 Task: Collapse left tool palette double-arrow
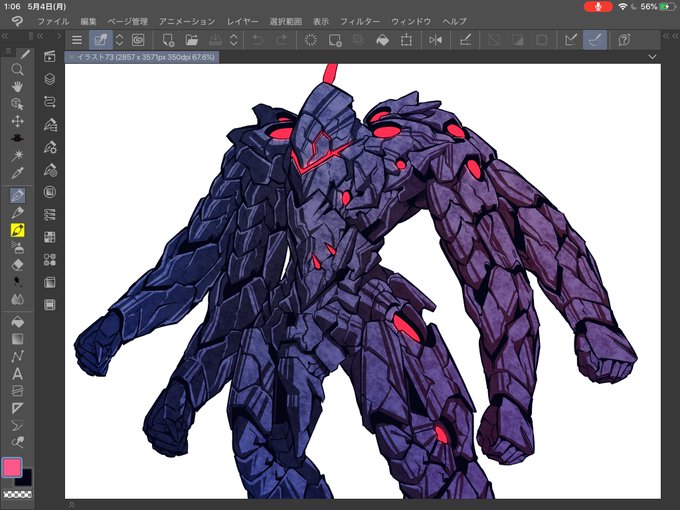coord(5,36)
